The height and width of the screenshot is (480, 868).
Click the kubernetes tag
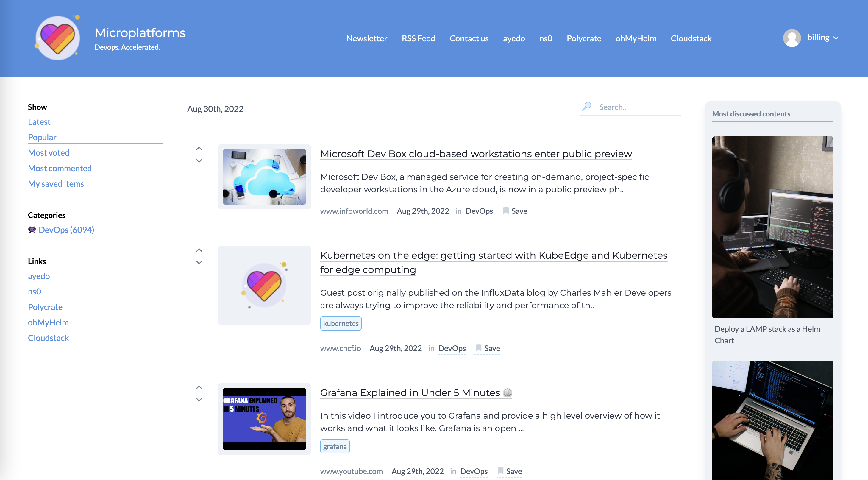click(x=341, y=324)
